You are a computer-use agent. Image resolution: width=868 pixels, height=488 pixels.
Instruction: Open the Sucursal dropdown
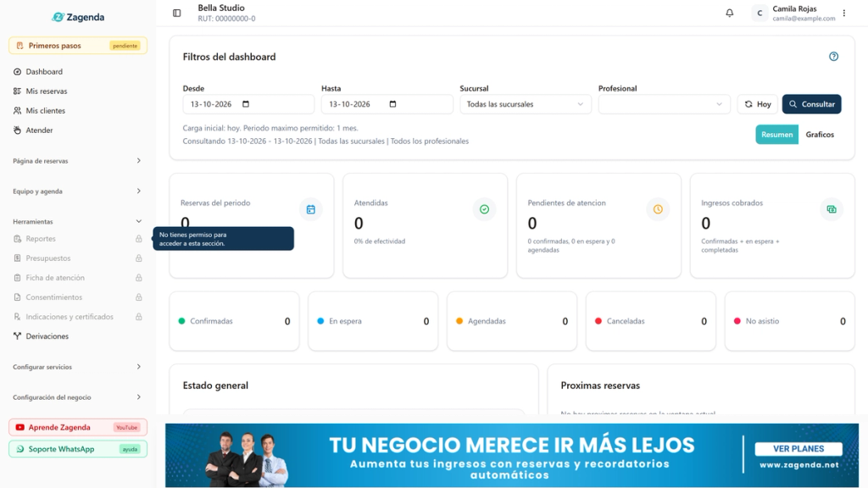click(x=526, y=104)
